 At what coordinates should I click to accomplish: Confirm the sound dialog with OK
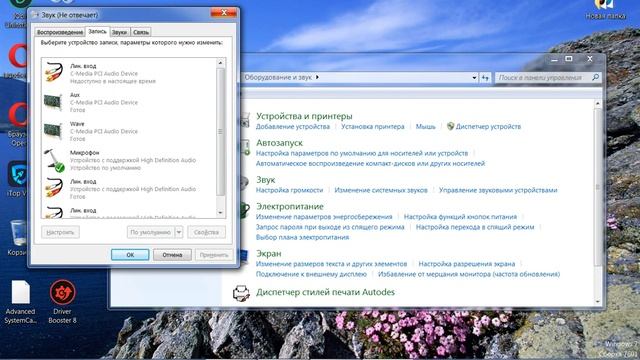[x=130, y=255]
